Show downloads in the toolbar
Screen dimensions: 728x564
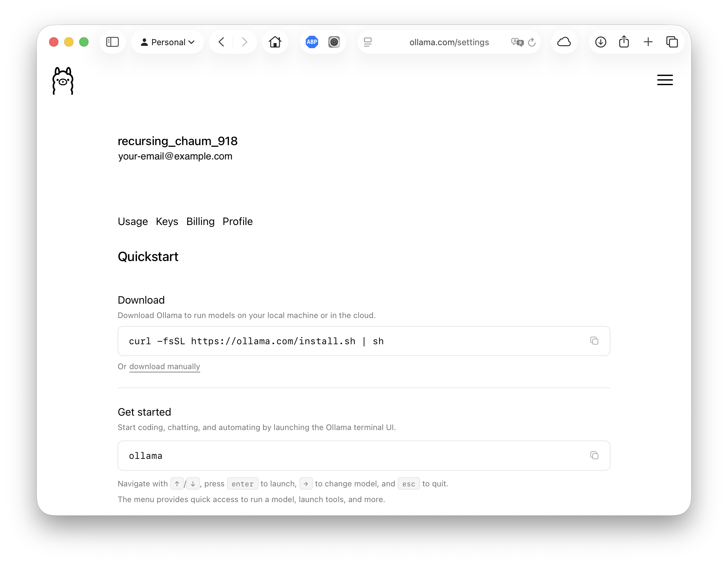tap(600, 42)
